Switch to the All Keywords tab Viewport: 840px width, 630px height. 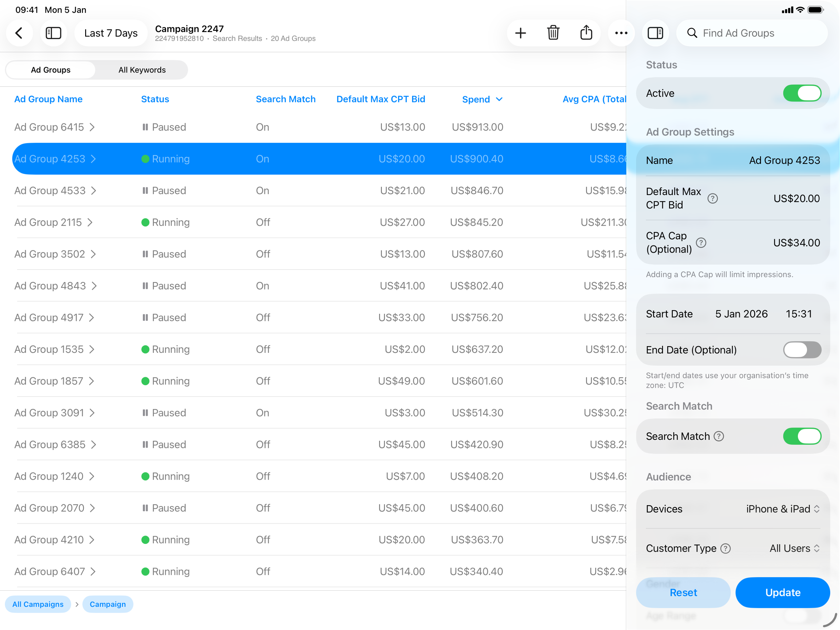point(142,70)
